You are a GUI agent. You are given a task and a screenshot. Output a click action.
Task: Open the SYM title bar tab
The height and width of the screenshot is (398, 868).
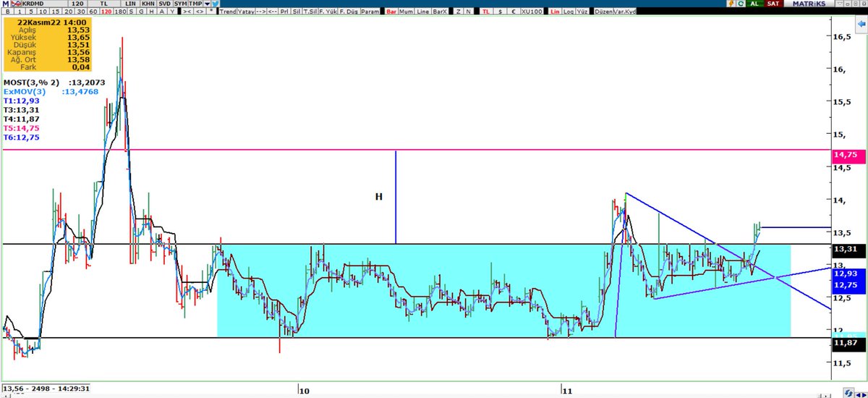click(x=180, y=4)
